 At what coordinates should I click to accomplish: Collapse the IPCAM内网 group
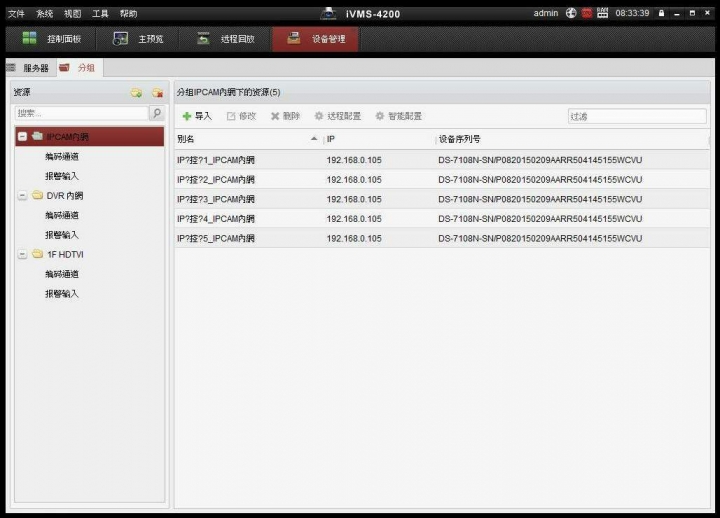[22, 136]
